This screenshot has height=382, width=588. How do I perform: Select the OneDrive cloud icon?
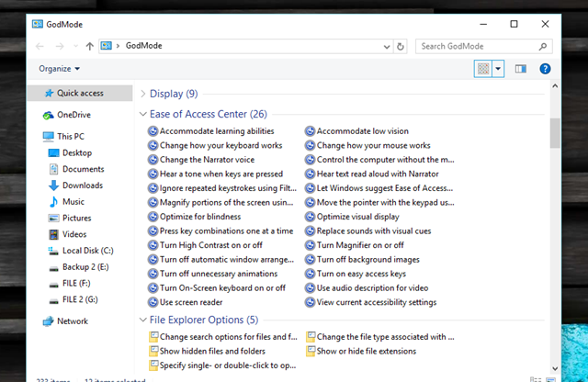48,115
